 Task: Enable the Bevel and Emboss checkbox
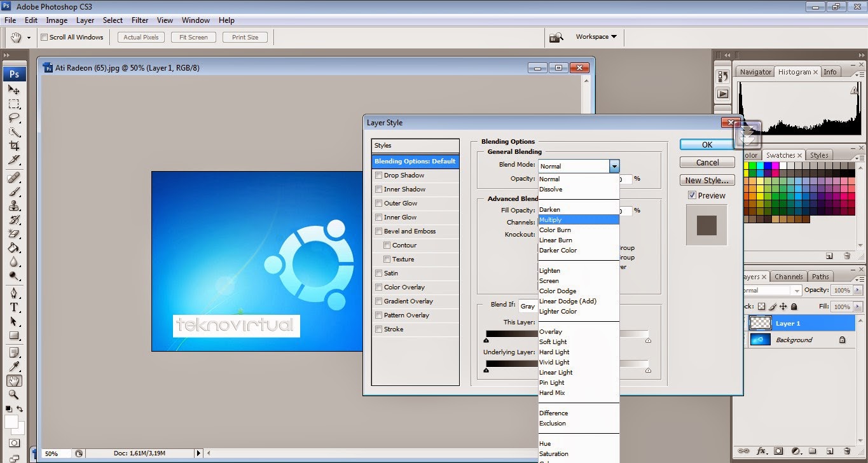click(379, 231)
